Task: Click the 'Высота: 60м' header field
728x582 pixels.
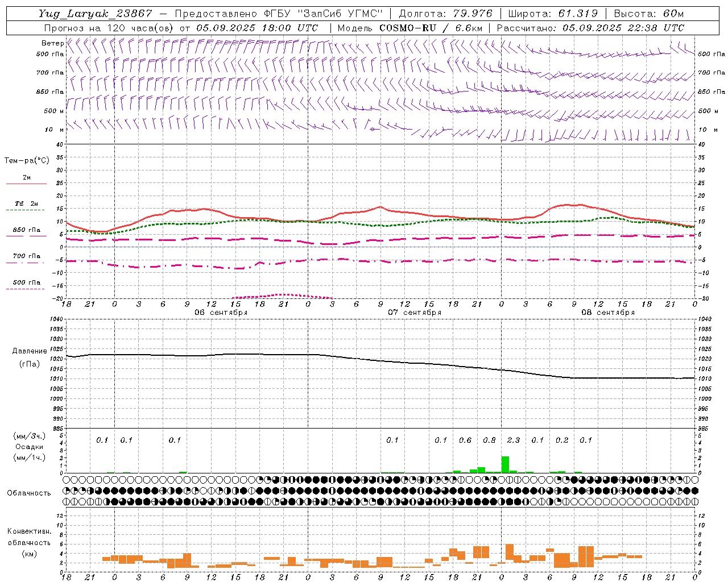Action: pos(649,14)
